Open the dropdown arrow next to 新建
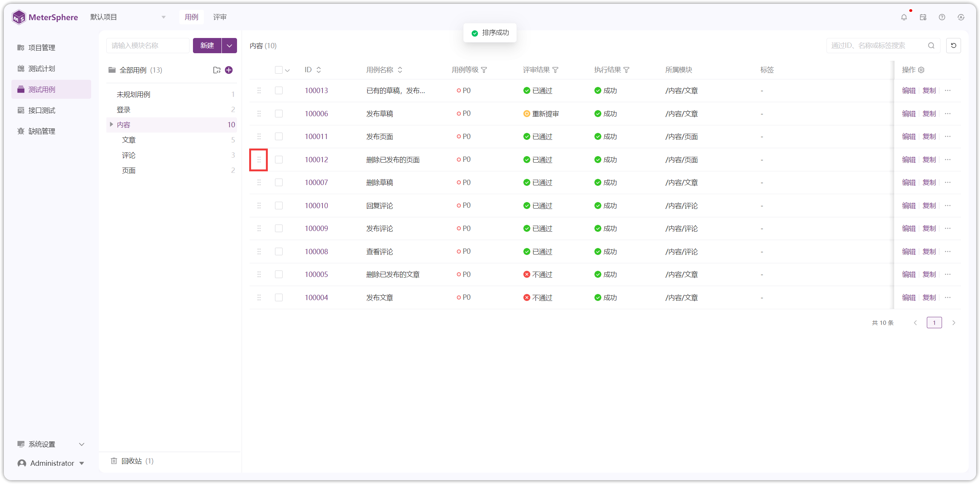This screenshot has height=484, width=980. 229,46
